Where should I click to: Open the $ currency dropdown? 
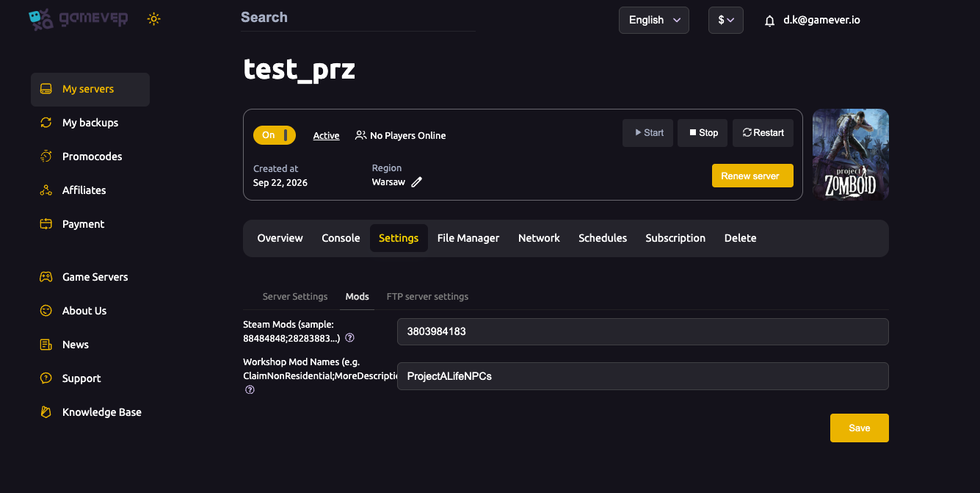726,20
